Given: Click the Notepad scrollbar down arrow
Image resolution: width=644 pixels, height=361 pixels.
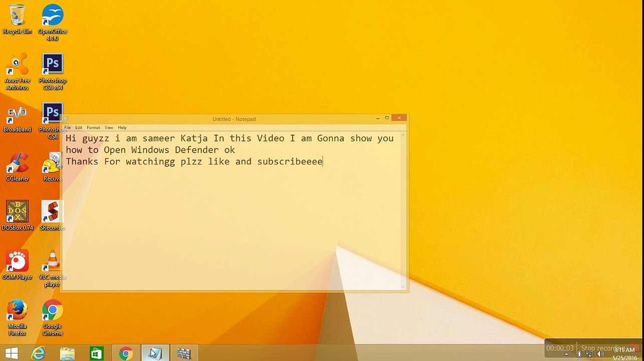Looking at the screenshot, I should (x=403, y=286).
